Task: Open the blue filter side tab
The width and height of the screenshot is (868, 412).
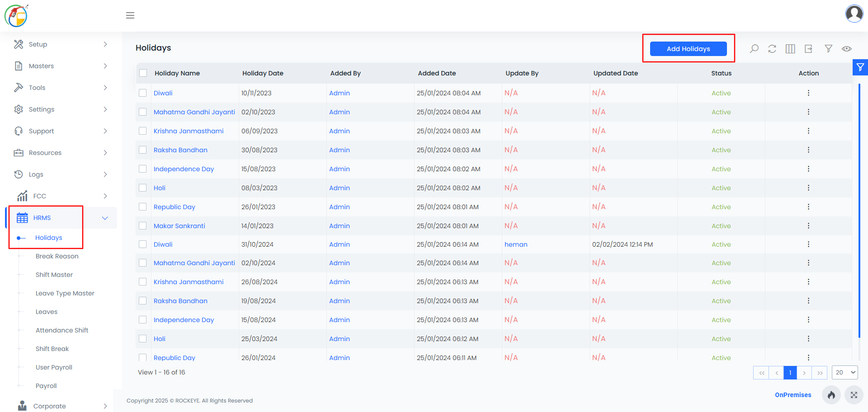Action: 860,67
